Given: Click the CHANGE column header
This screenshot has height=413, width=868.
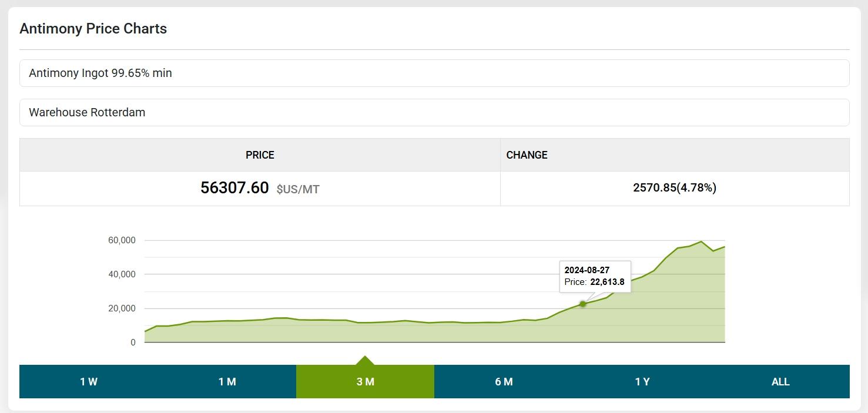Looking at the screenshot, I should (527, 155).
